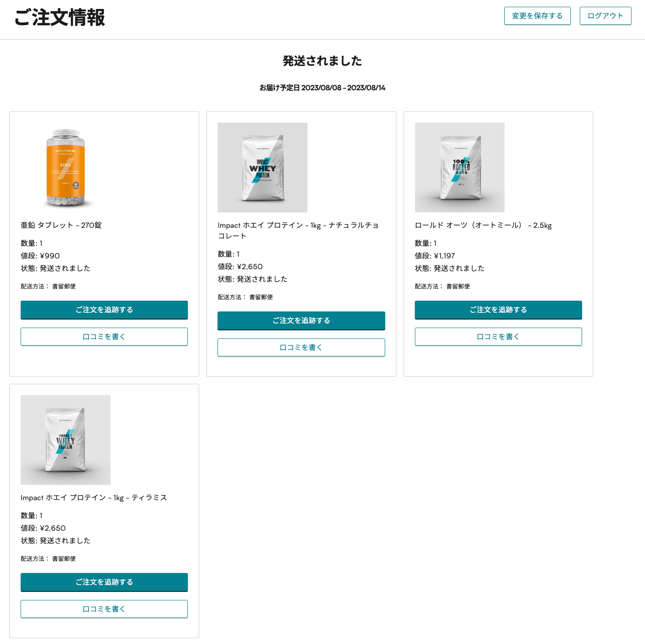
Task: Open the zinc tablet bottle image
Action: [66, 168]
